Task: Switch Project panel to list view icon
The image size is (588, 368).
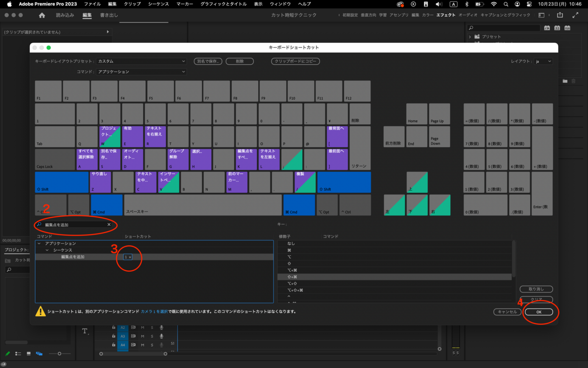Action: (x=18, y=353)
